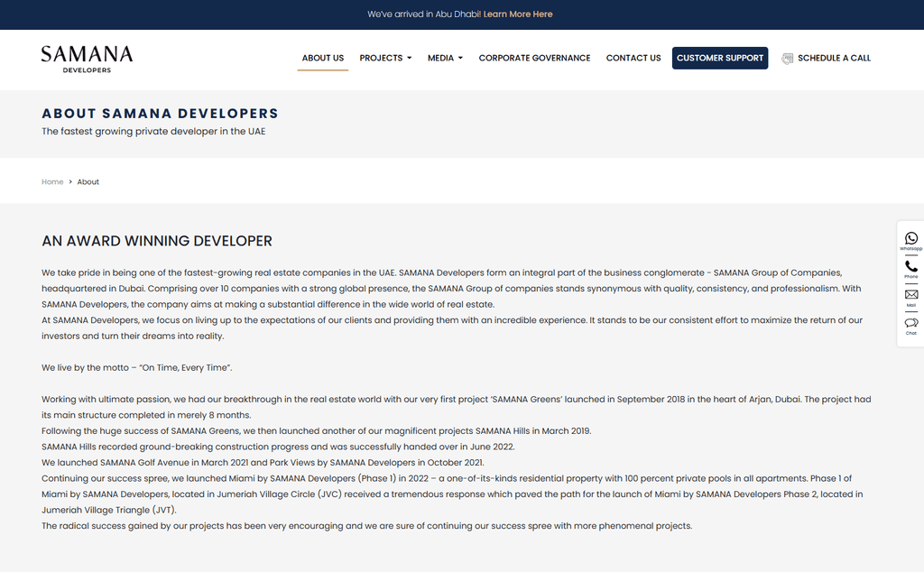The image size is (924, 572).
Task: Click the Phone icon in side widget
Action: point(911,266)
